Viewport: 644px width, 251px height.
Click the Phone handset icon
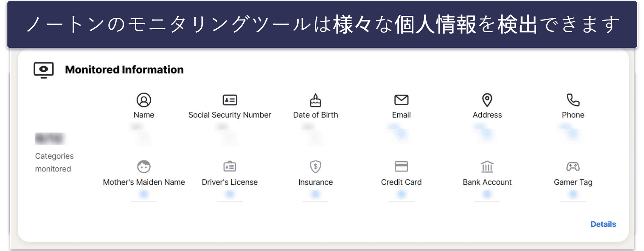[573, 100]
